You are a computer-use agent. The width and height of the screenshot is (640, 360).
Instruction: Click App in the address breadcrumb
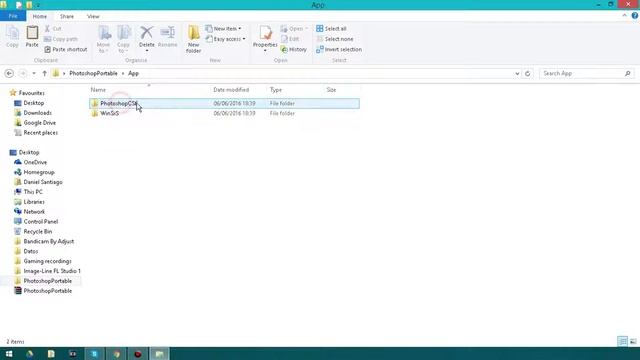133,73
